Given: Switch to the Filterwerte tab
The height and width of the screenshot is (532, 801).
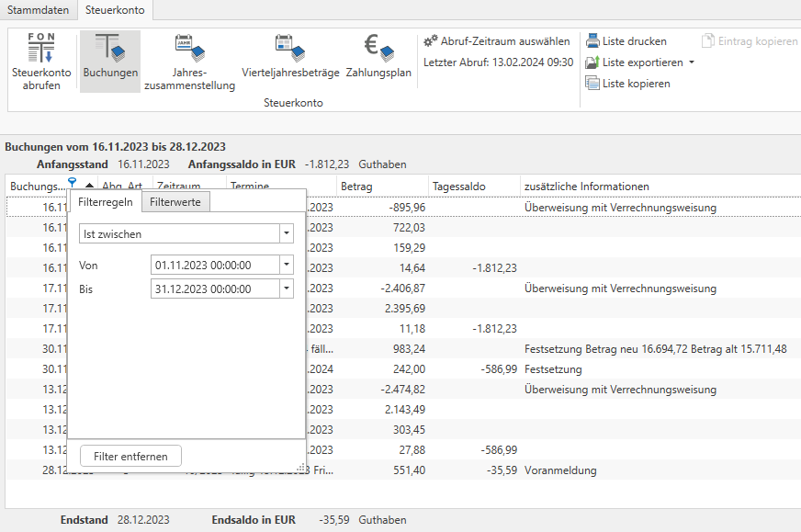Looking at the screenshot, I should [x=177, y=201].
